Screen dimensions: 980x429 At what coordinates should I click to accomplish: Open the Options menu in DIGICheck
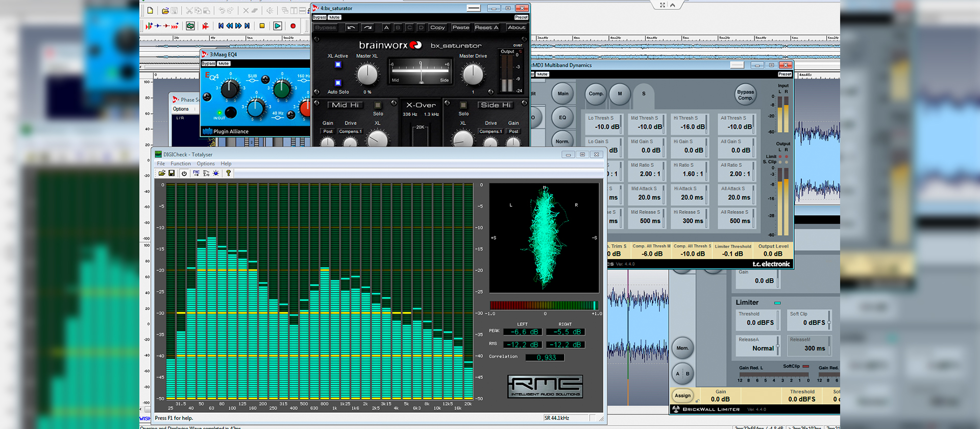(206, 163)
